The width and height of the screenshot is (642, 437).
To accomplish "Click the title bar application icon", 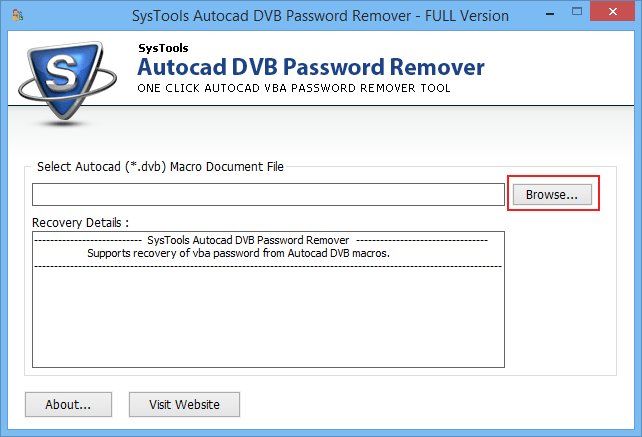I will [x=13, y=16].
